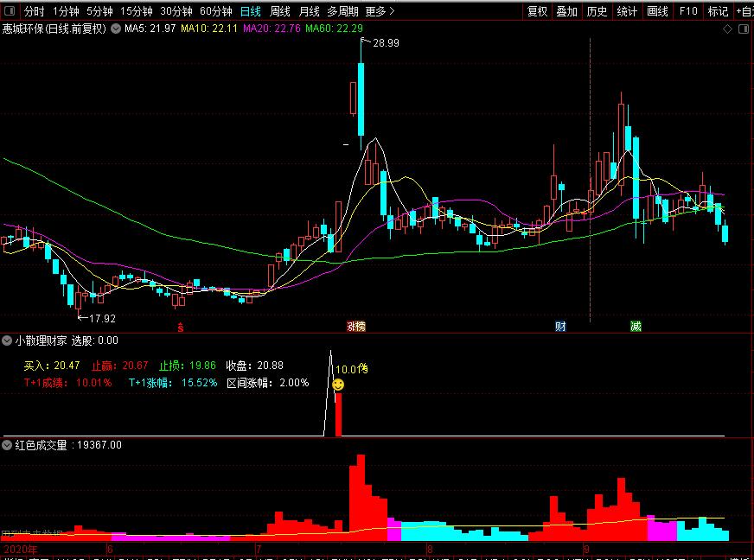Click T+1涨幅 15.52% value
Image resolution: width=754 pixels, height=560 pixels.
click(173, 383)
